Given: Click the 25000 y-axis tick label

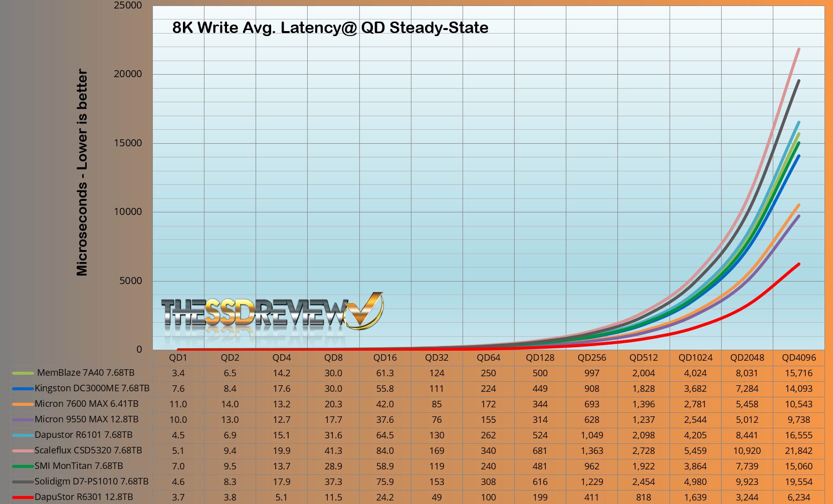Looking at the screenshot, I should pos(128,6).
